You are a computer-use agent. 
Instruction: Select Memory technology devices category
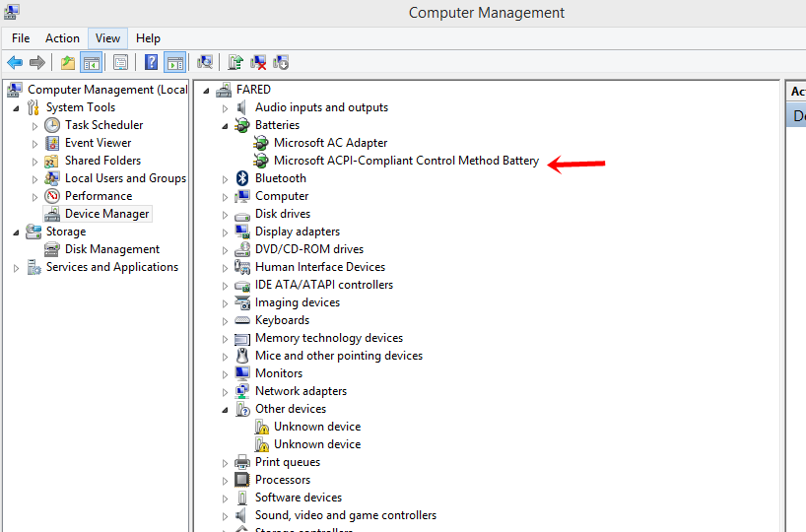click(x=329, y=338)
